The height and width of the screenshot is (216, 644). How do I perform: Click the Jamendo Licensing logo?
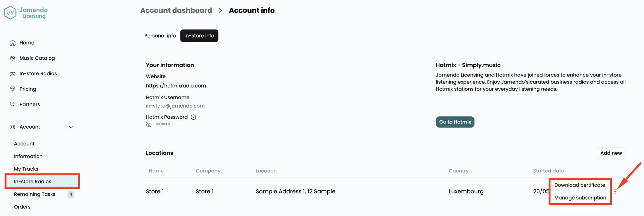point(26,13)
